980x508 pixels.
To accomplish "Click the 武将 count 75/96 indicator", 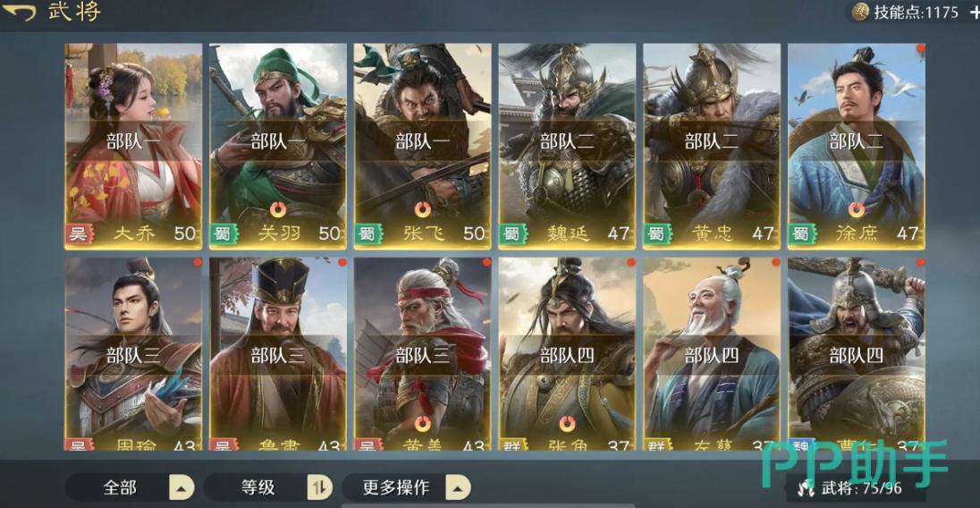I will coord(850,488).
